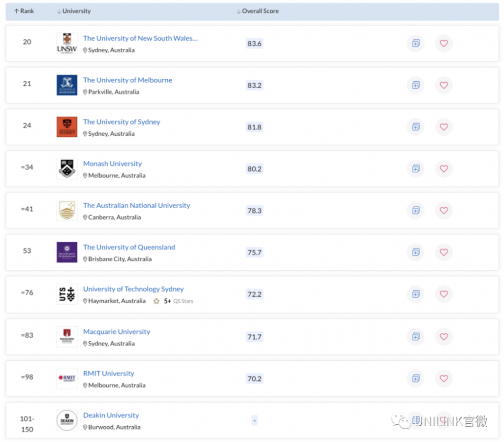Sort by Overall Score column header
504x442 pixels.
click(257, 11)
